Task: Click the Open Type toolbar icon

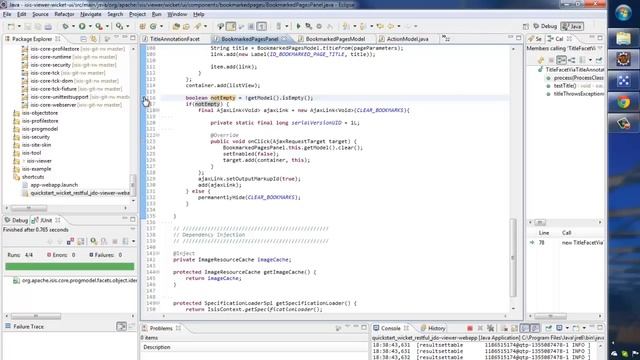Action: 176,27
